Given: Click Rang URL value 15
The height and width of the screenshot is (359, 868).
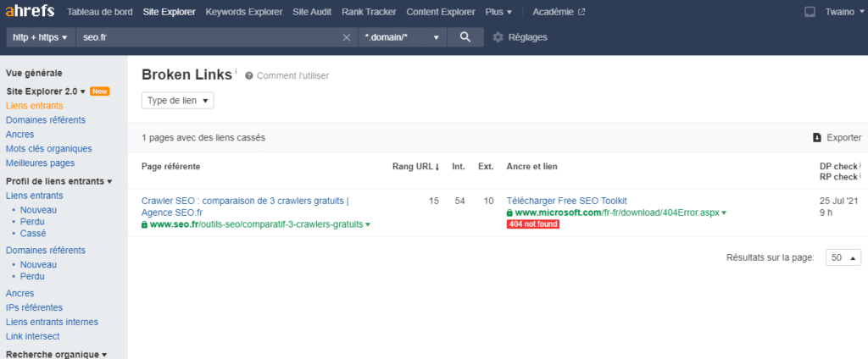Looking at the screenshot, I should pyautogui.click(x=434, y=201).
